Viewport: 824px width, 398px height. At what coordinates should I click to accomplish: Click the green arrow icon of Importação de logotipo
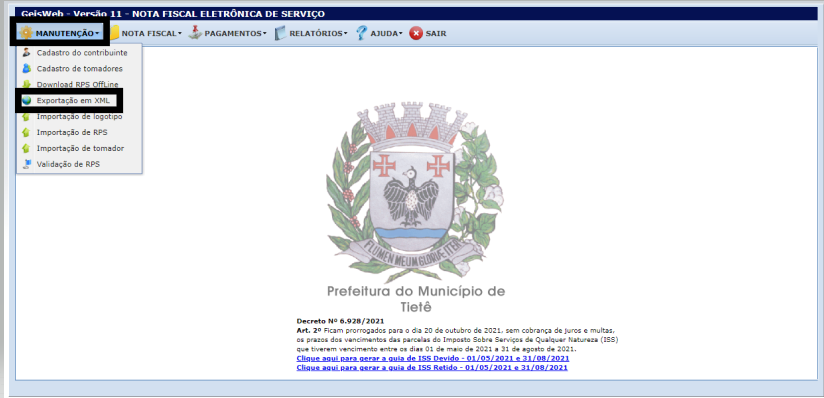(26, 116)
